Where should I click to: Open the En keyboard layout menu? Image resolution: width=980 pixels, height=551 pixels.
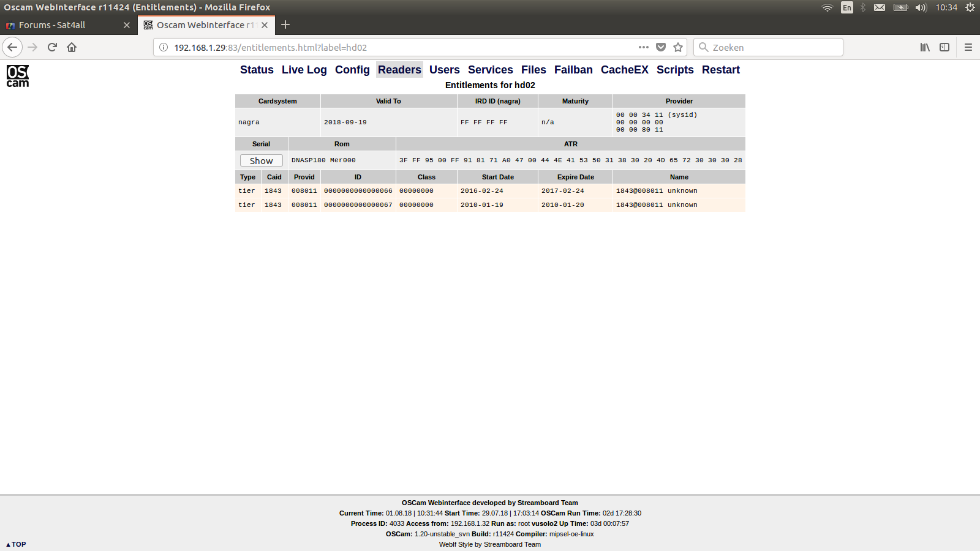[x=846, y=7]
